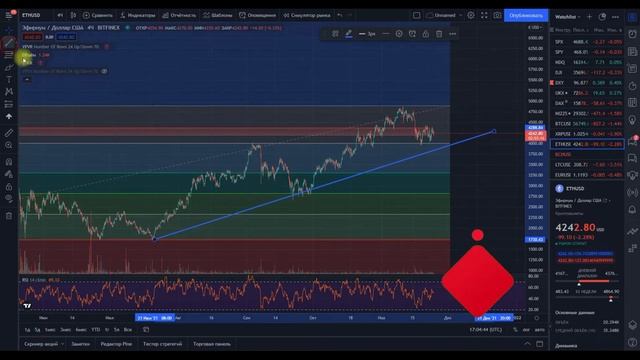Click the Оповещение (Alert) button
640x360 pixels.
click(258, 15)
